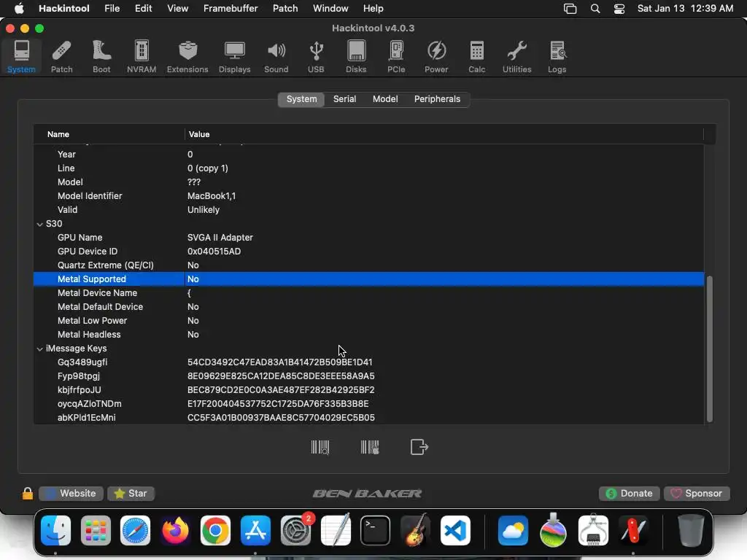Collapse the iMessage Keys group
This screenshot has height=560, width=747.
(x=39, y=349)
